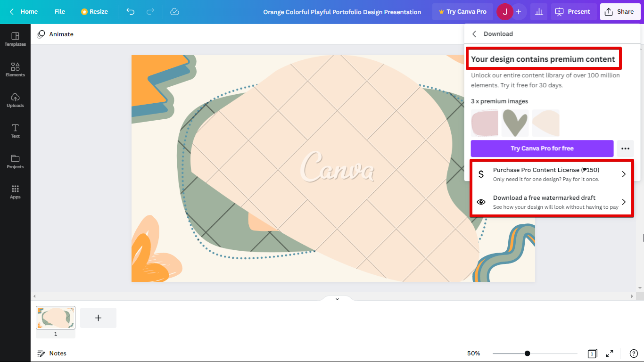Click the Share button

point(620,12)
